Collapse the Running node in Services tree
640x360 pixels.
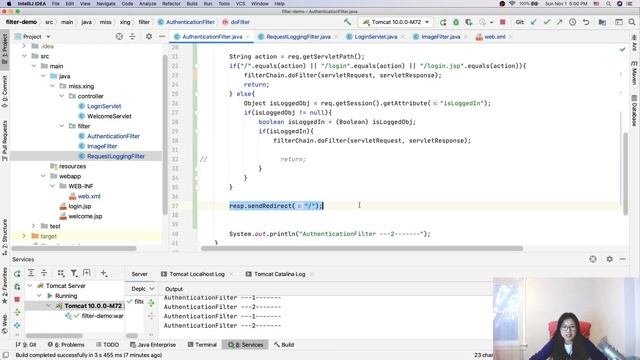point(39,296)
